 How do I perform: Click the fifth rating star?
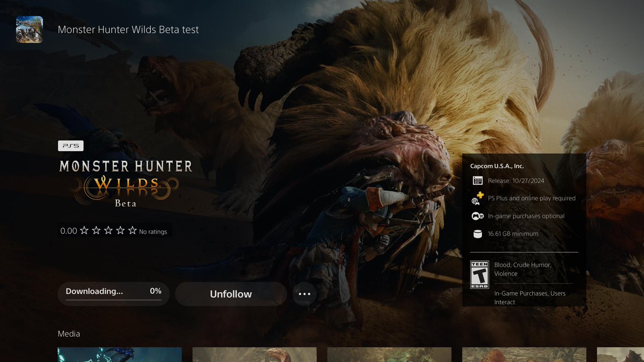click(x=132, y=231)
